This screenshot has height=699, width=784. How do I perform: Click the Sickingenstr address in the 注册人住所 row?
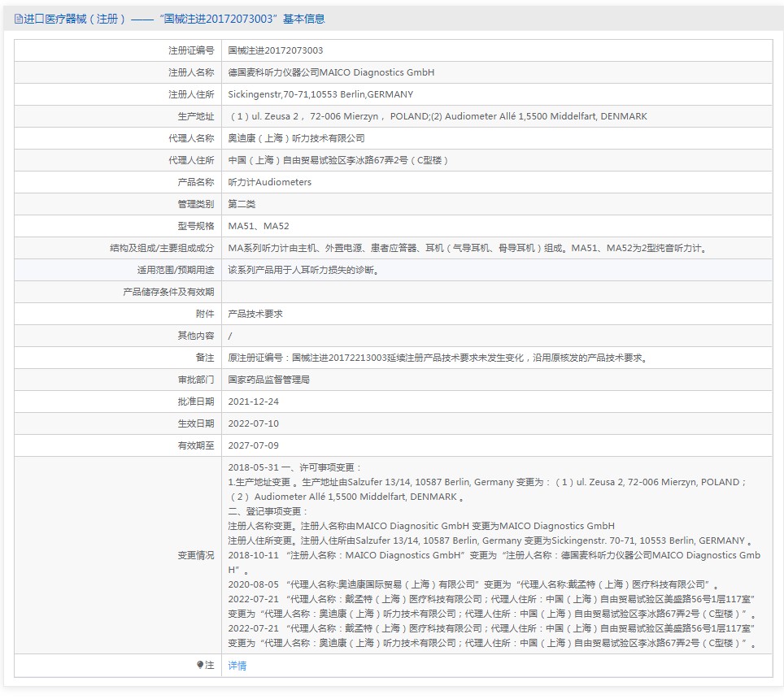(320, 94)
